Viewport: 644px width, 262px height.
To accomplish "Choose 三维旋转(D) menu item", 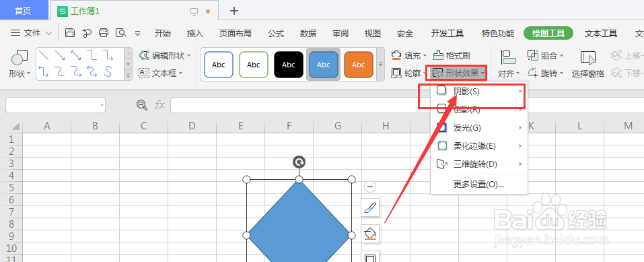I will [479, 164].
